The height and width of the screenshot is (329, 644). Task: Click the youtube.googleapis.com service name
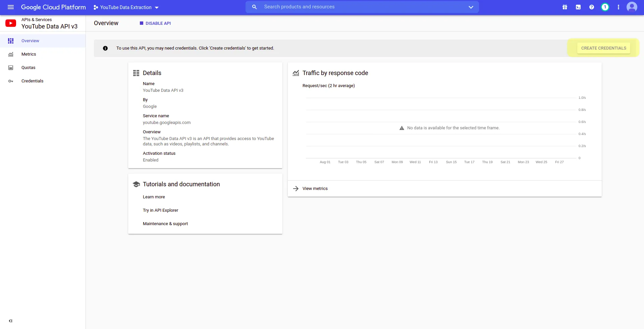167,123
